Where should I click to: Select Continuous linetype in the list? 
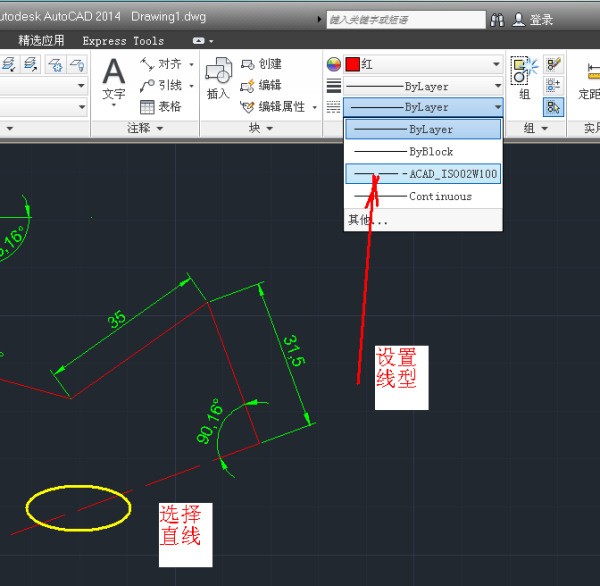(x=423, y=196)
